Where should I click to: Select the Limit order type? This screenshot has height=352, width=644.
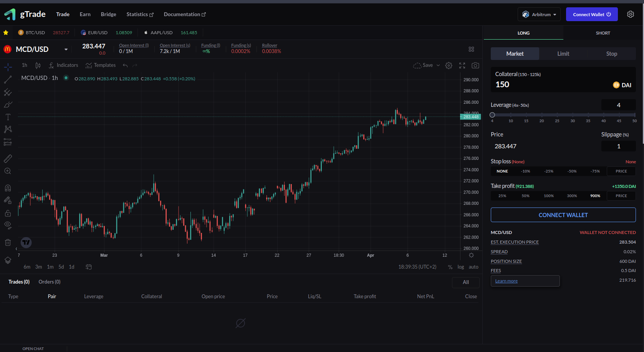[x=563, y=54]
